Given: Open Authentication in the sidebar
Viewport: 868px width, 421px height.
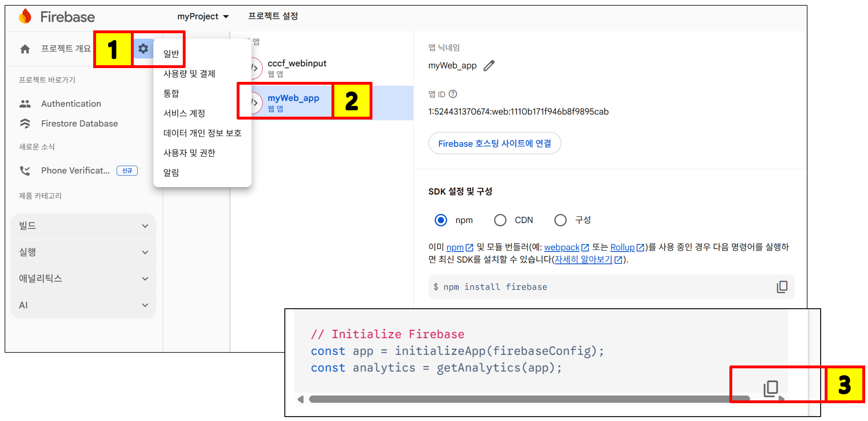Looking at the screenshot, I should (x=71, y=104).
